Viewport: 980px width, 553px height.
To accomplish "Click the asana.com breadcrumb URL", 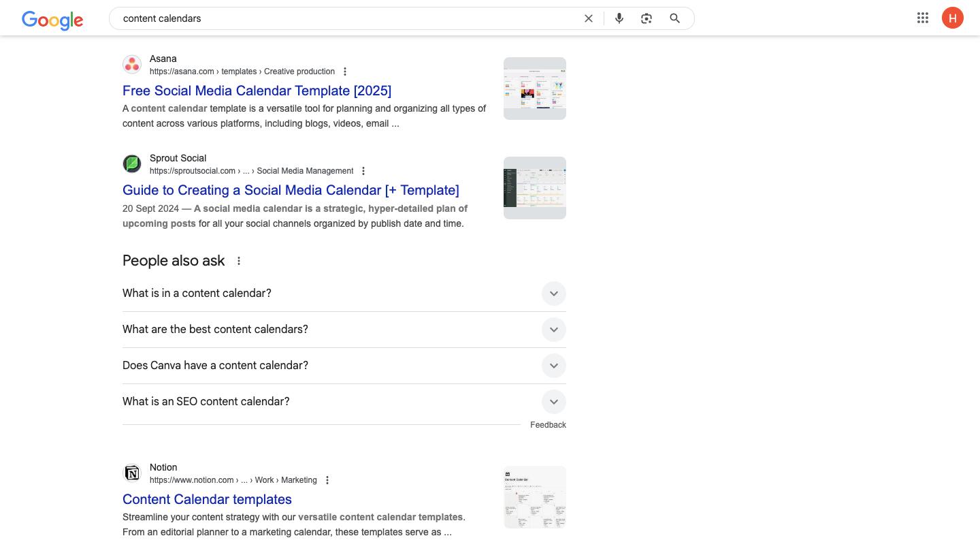I will click(242, 72).
